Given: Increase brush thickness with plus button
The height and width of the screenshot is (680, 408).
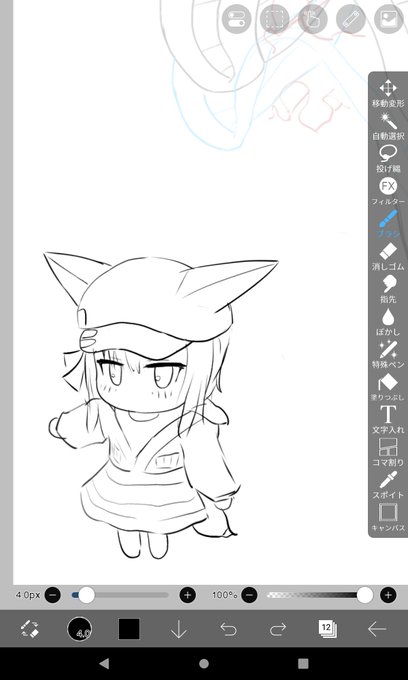Looking at the screenshot, I should click(187, 595).
